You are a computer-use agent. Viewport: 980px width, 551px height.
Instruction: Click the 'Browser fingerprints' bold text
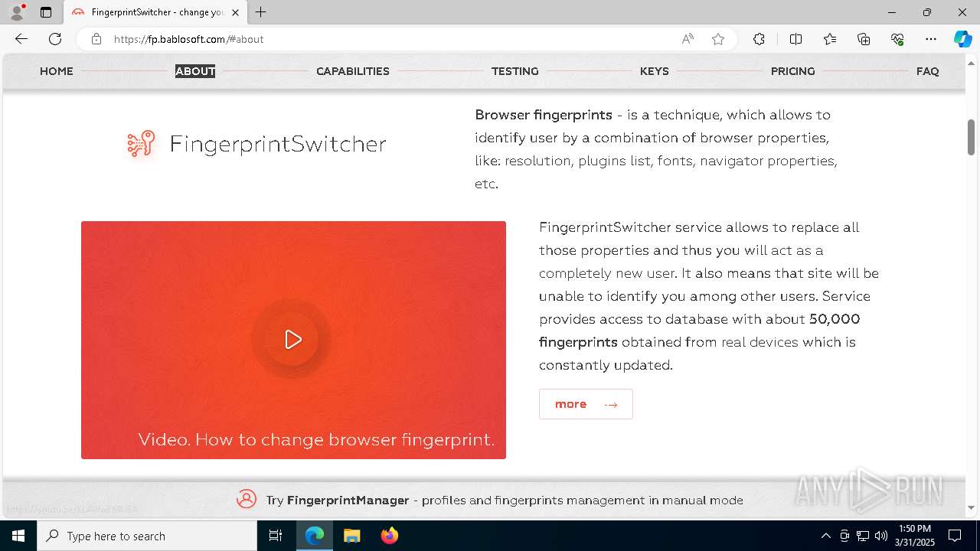pyautogui.click(x=544, y=115)
